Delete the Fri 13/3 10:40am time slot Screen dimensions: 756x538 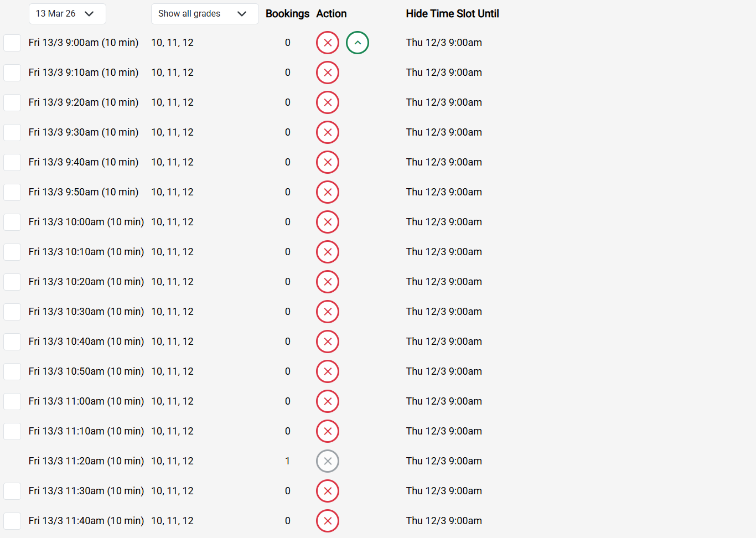click(x=328, y=342)
